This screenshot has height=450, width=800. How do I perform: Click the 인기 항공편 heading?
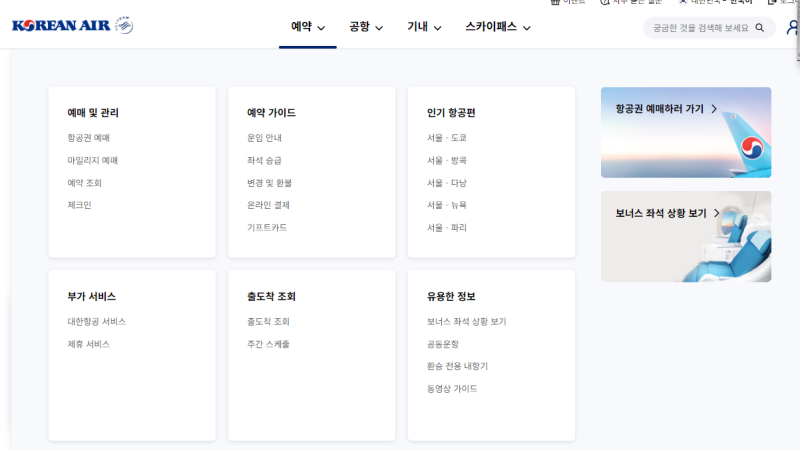[451, 113]
